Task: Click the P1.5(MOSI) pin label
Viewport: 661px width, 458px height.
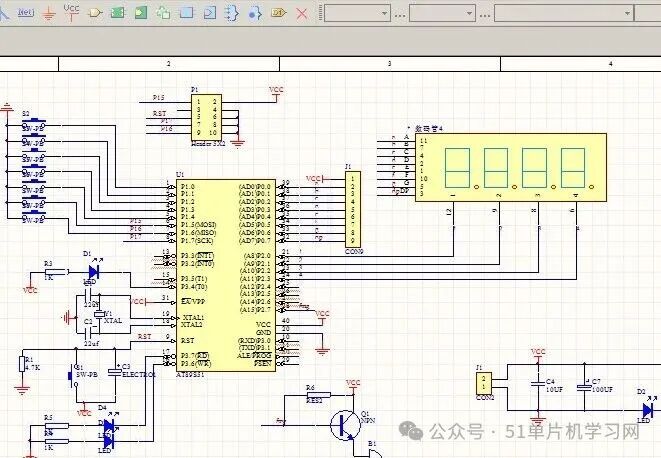Action: [x=199, y=225]
